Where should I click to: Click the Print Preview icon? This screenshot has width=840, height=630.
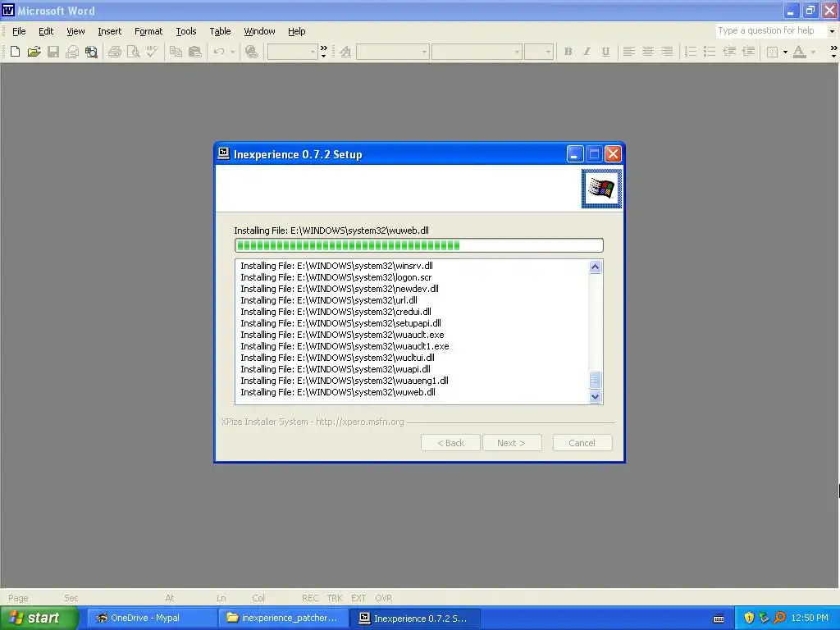coord(134,52)
